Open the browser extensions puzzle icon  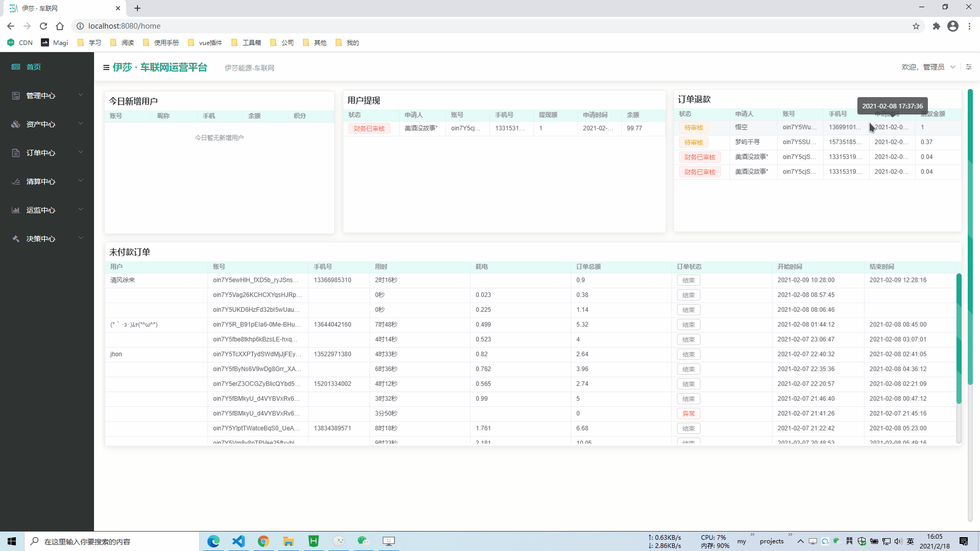(936, 26)
